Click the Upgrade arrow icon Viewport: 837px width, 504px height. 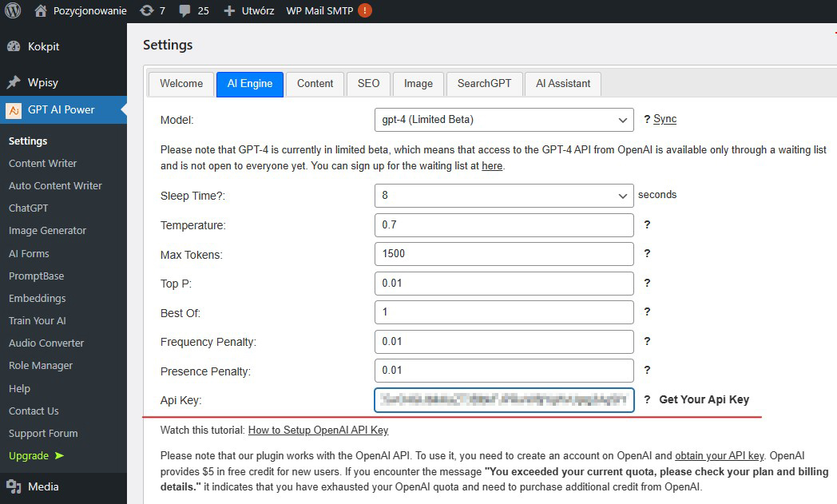[x=59, y=455]
